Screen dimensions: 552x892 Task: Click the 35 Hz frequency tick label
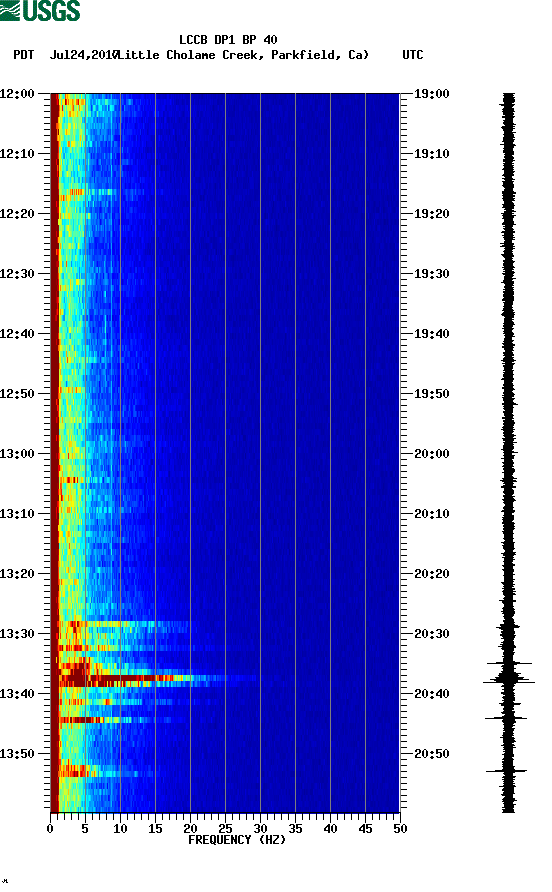pyautogui.click(x=295, y=829)
